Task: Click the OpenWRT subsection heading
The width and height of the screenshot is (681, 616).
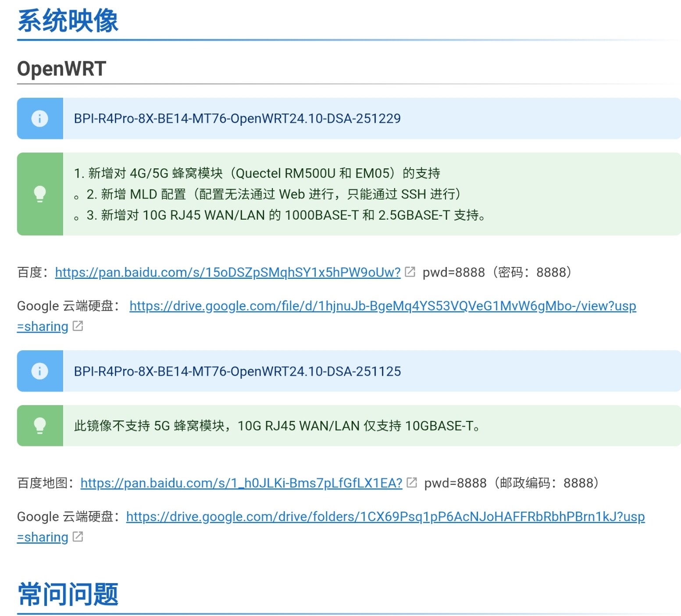Action: (x=62, y=69)
